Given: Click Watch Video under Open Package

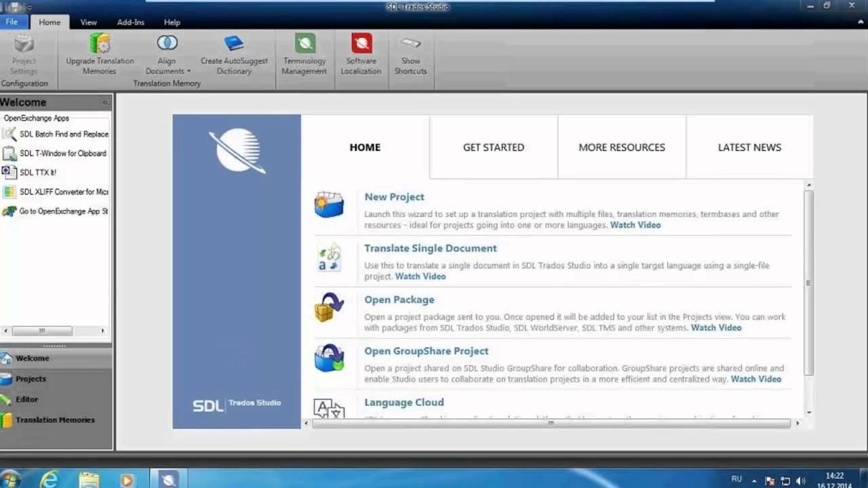Looking at the screenshot, I should 716,328.
